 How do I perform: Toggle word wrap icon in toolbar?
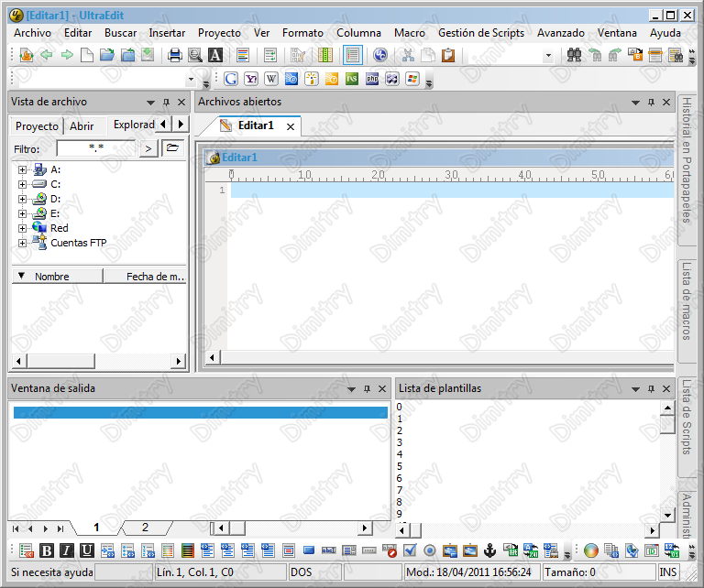(x=270, y=55)
